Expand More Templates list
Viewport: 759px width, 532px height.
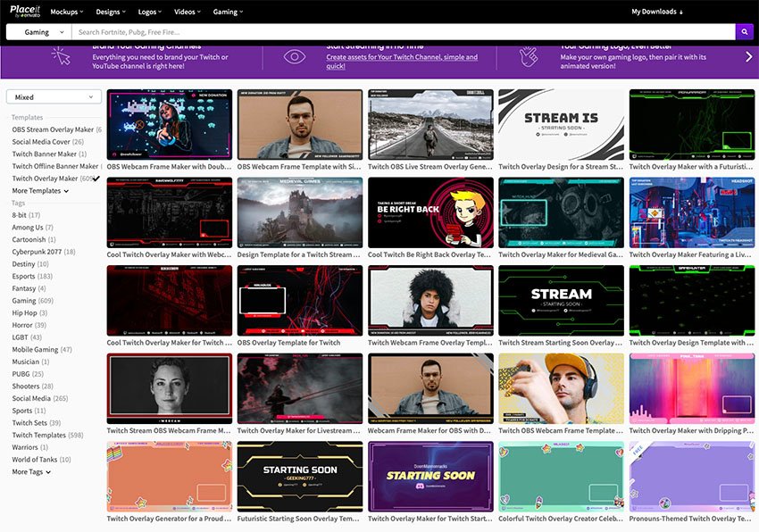[x=39, y=191]
